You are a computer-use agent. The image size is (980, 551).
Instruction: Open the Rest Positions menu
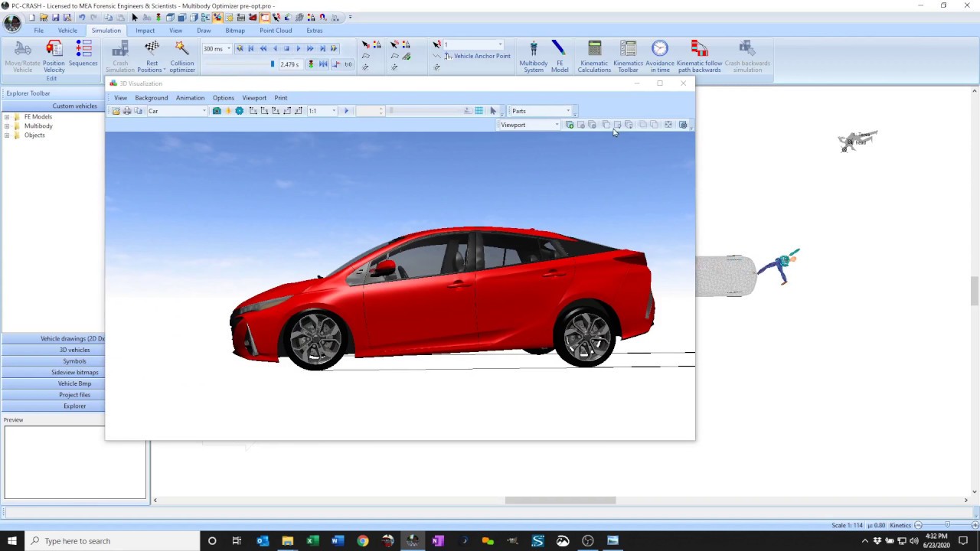[x=152, y=57]
